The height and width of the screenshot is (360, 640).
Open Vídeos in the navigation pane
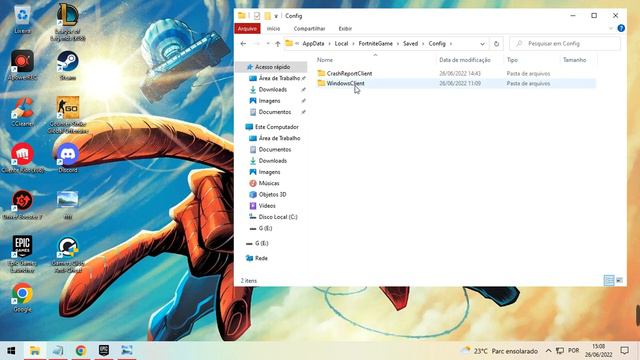(x=267, y=206)
